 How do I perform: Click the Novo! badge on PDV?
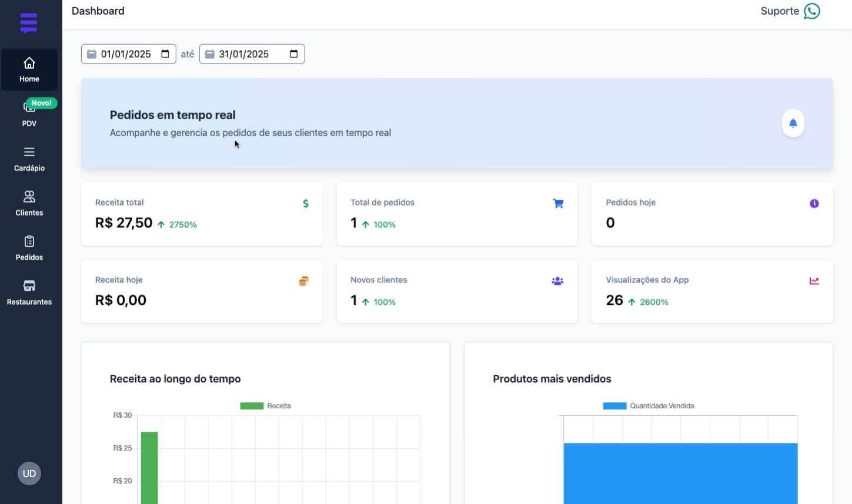(41, 103)
